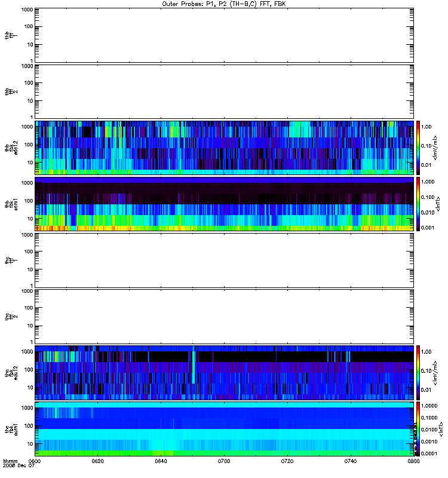
Task: Click "0.10" on the thb edc12 color scale
Action: (x=426, y=146)
